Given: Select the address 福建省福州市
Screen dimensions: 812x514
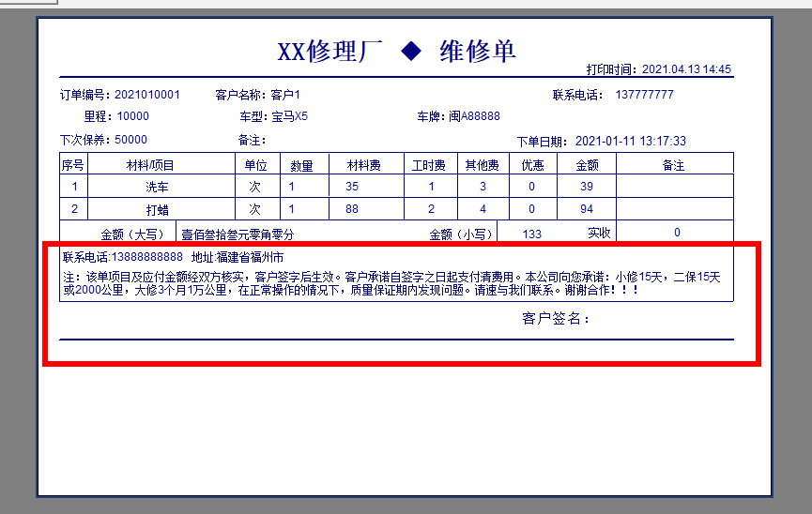Looking at the screenshot, I should pos(250,257).
